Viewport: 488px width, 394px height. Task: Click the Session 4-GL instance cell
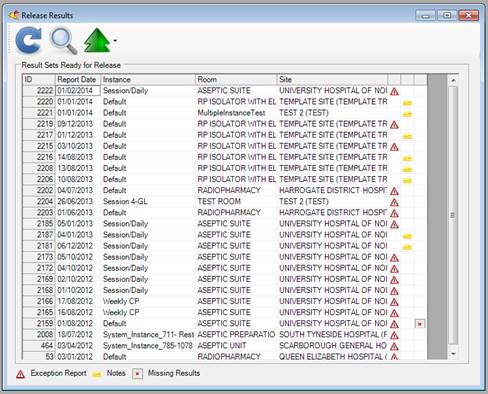[x=148, y=201]
